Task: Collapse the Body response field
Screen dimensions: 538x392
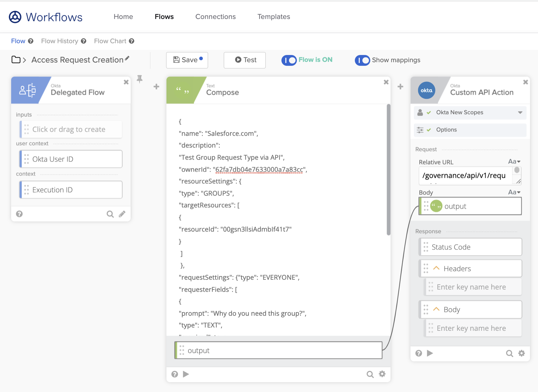Action: coord(436,309)
